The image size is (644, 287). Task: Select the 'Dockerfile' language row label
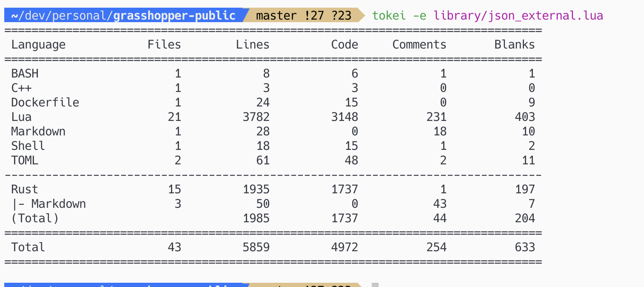point(45,103)
